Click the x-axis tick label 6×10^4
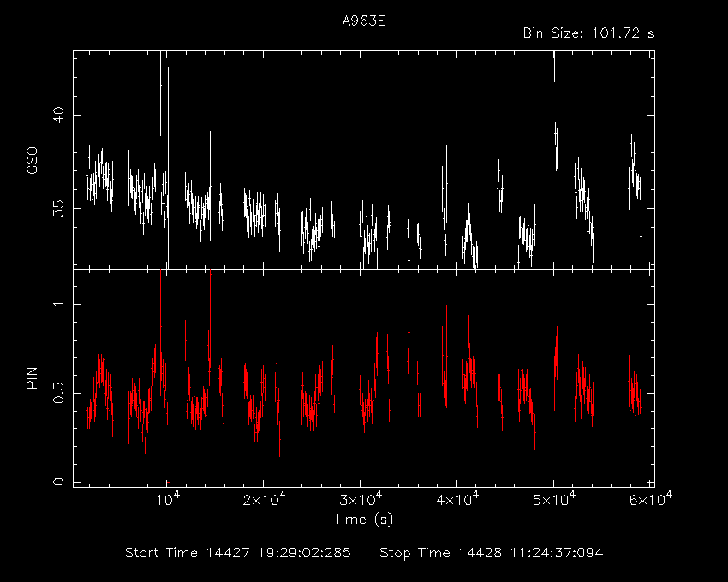This screenshot has height=582, width=728. pos(650,499)
